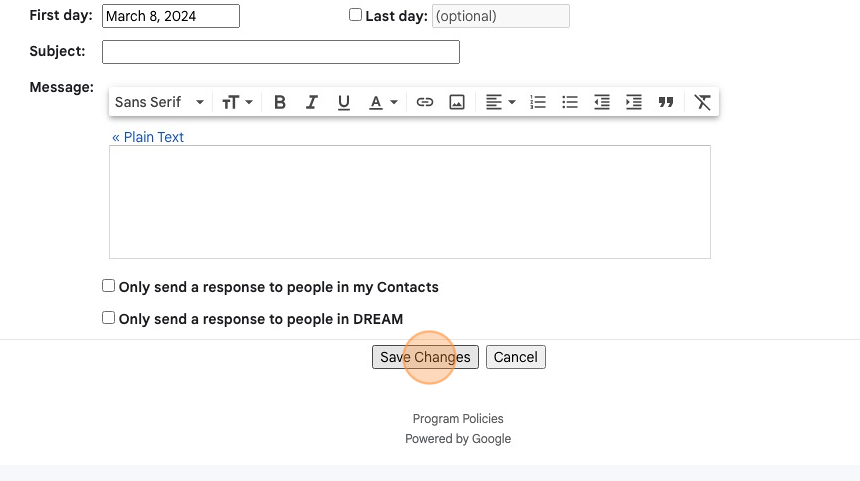Check only respond to people in Contacts
Image resolution: width=860 pixels, height=481 pixels.
click(x=109, y=286)
